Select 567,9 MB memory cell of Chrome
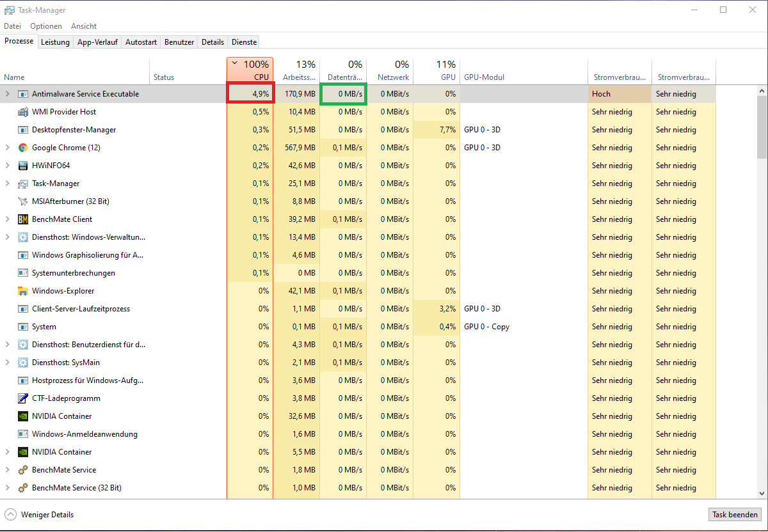 [297, 148]
